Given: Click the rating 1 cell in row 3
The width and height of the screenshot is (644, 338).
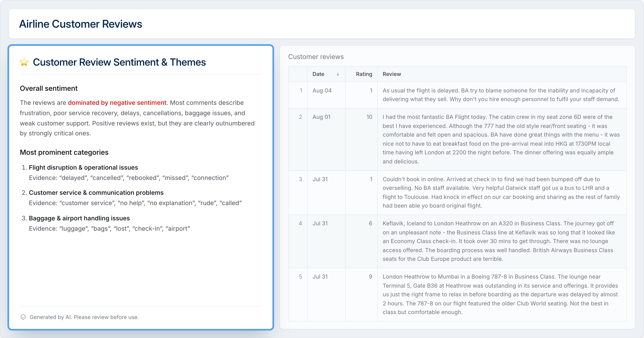Looking at the screenshot, I should tap(361, 193).
